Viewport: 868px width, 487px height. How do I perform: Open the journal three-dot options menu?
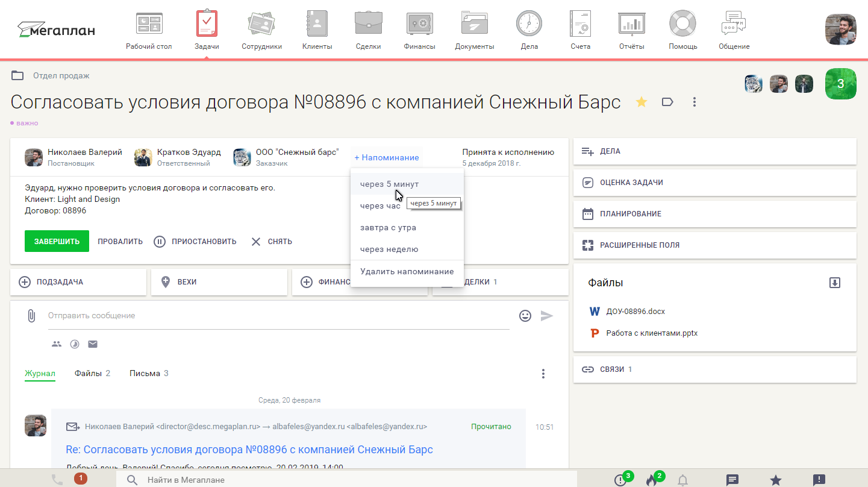click(543, 374)
